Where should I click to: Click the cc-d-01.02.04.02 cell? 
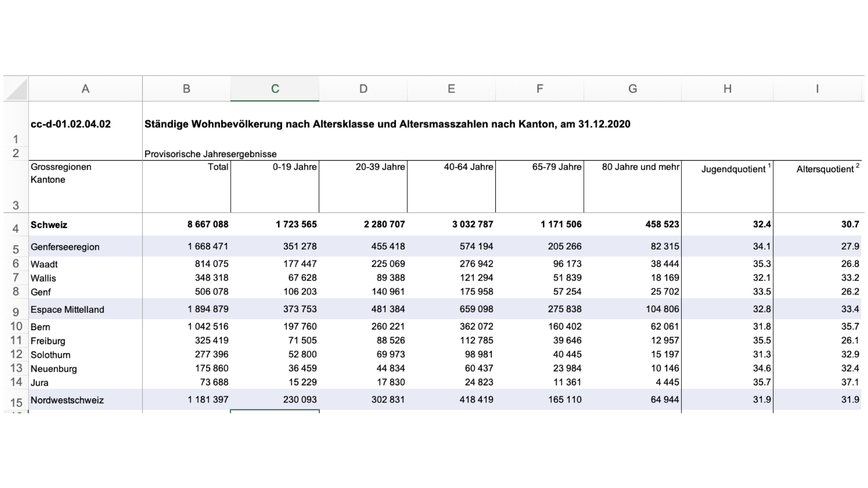coord(71,124)
